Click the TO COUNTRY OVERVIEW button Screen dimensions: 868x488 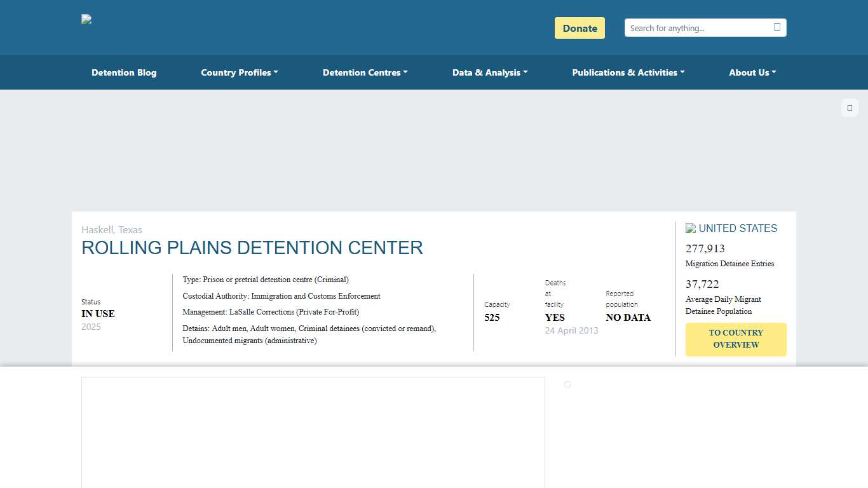[x=735, y=339]
